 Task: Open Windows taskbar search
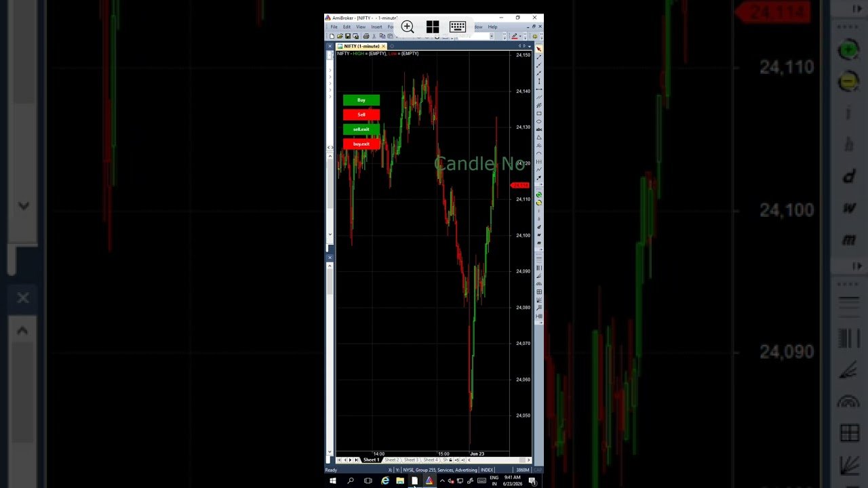click(x=351, y=481)
